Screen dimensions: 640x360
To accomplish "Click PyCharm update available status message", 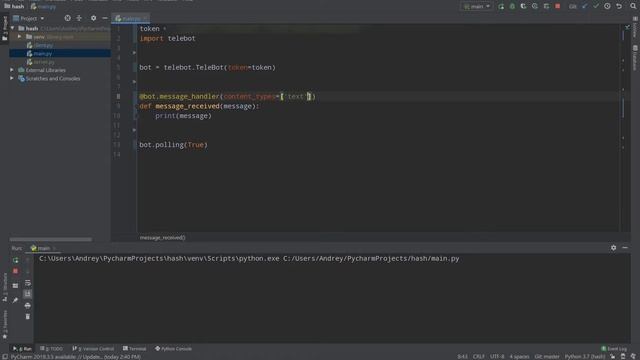I will [x=76, y=357].
